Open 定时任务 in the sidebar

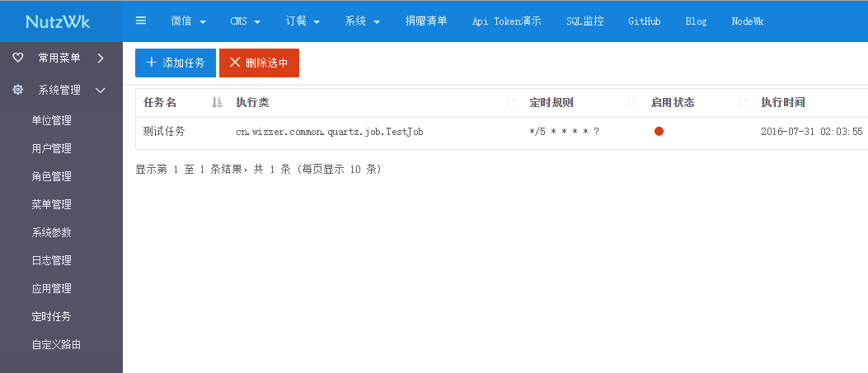51,317
